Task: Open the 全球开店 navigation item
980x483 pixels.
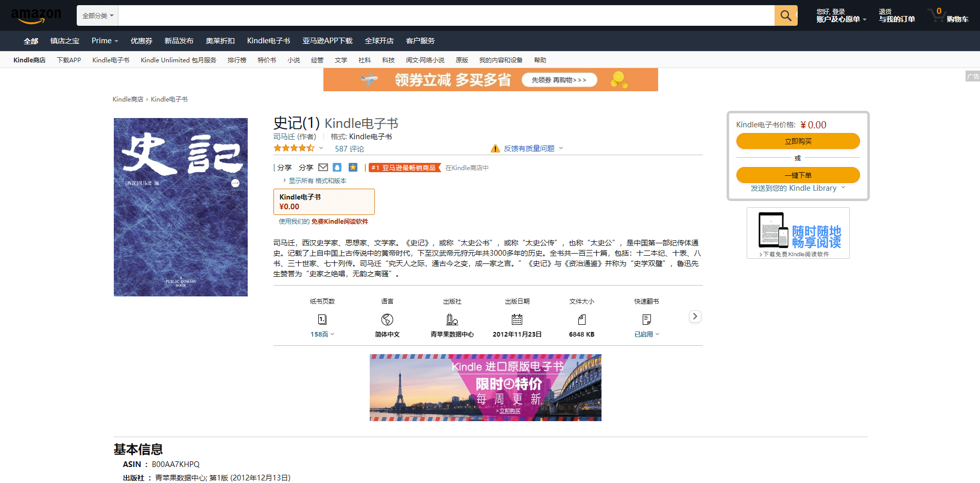Action: click(380, 41)
